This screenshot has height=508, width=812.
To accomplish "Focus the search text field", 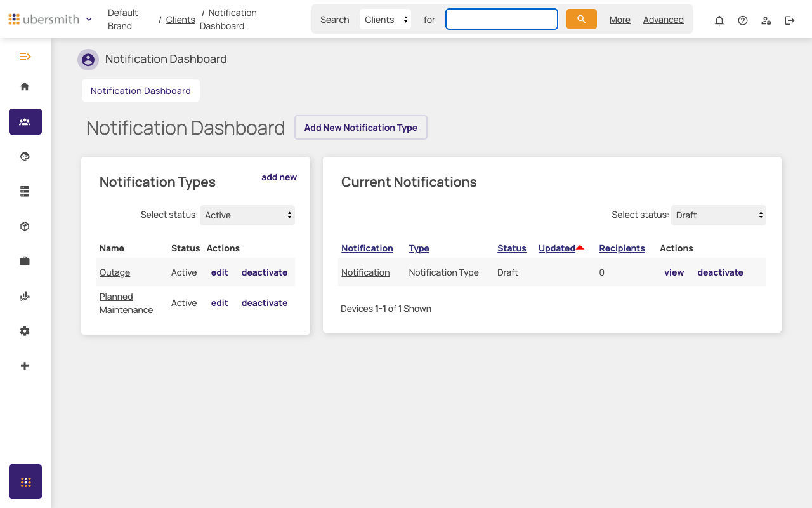I will 502,19.
